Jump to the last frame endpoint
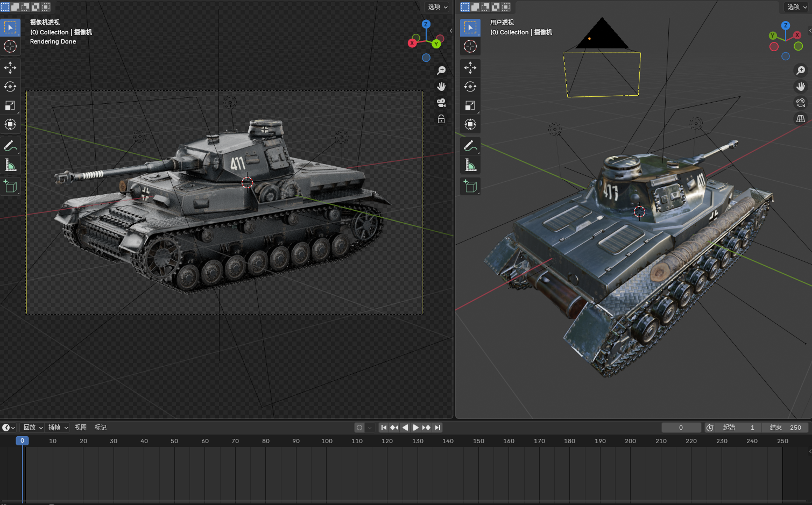The width and height of the screenshot is (812, 505). pos(438,428)
